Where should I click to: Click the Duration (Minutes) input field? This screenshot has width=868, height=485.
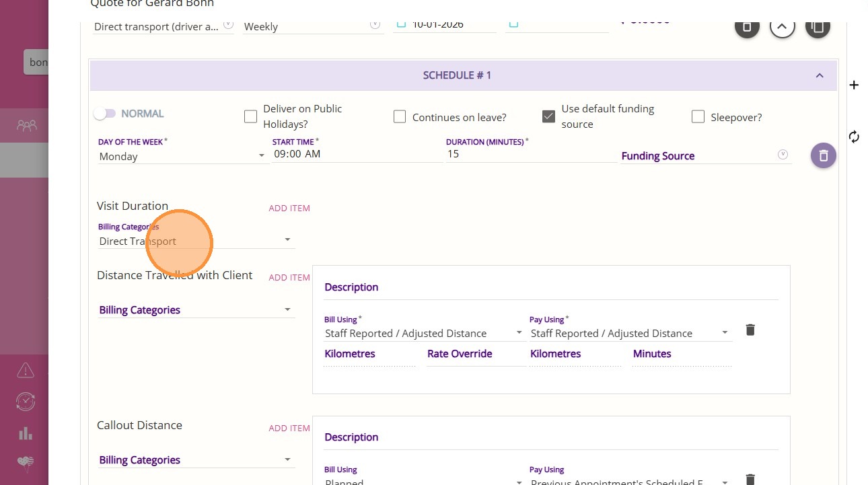click(x=530, y=154)
